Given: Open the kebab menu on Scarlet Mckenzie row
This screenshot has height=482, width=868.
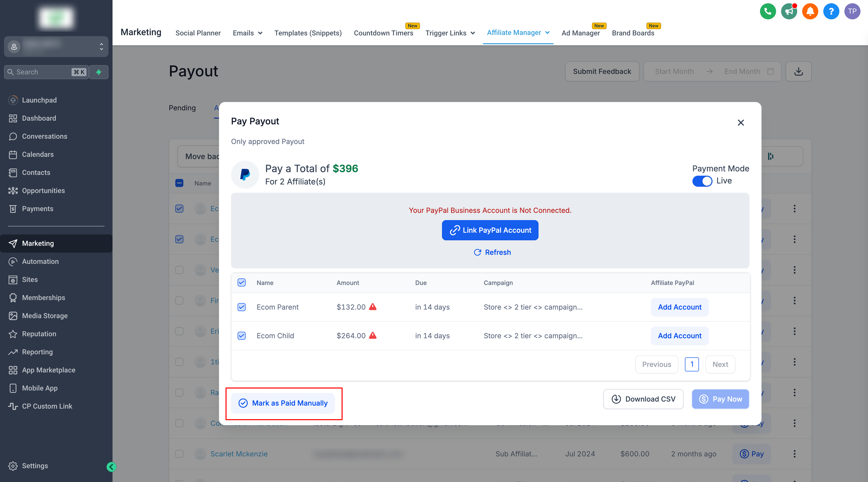Looking at the screenshot, I should click(795, 454).
